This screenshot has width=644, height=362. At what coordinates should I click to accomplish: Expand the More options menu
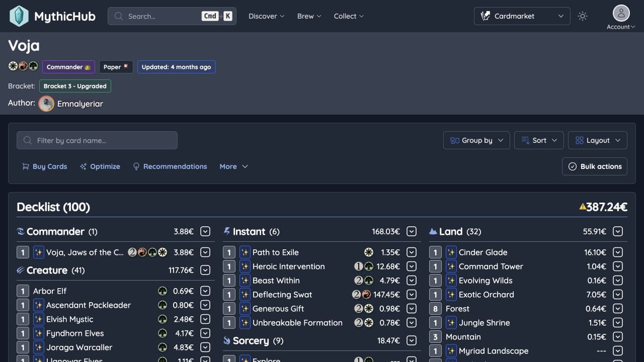[x=234, y=166]
